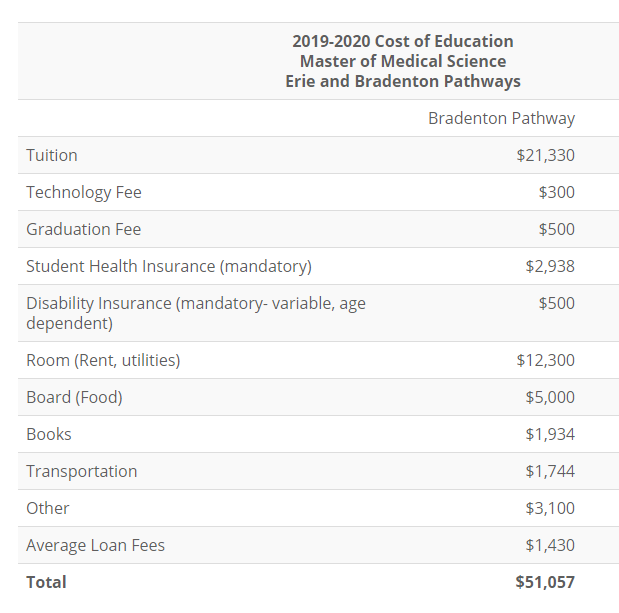Click the Tuition row label

tap(52, 155)
